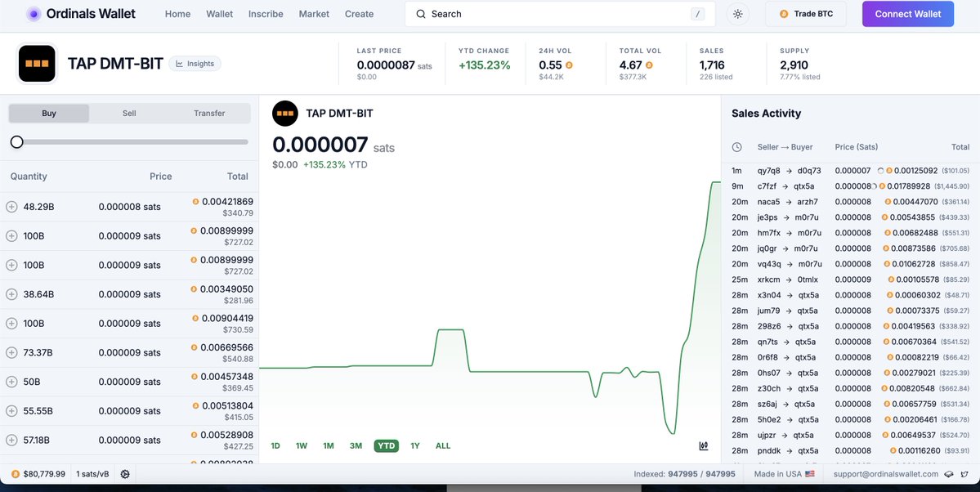Click the YTD CHANGE +135.23% value
Screen dimensions: 980x492
tap(485, 65)
